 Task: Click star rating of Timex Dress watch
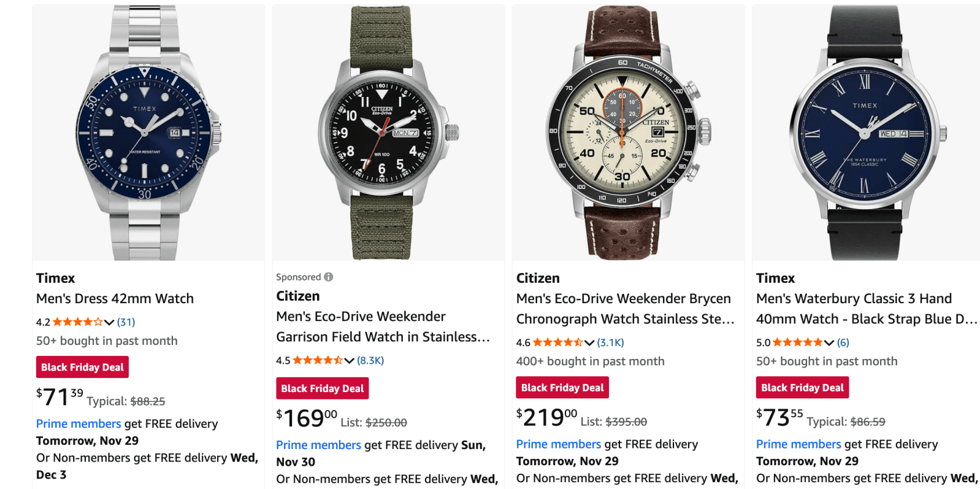(77, 322)
